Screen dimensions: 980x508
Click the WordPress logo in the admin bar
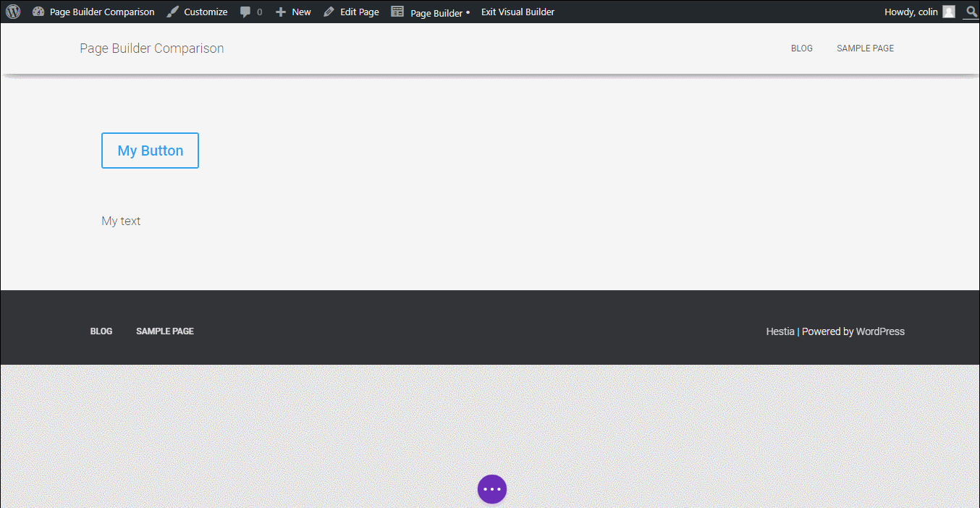tap(13, 11)
